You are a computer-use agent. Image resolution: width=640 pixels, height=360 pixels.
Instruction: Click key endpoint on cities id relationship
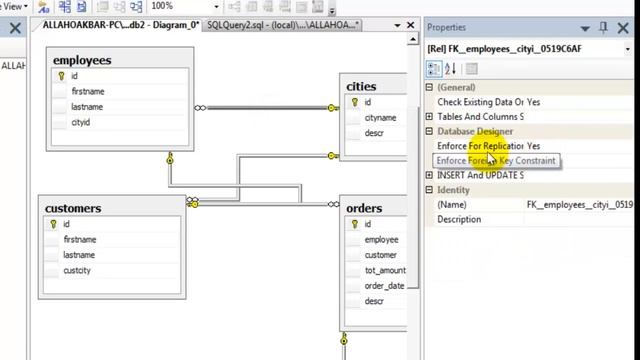point(333,108)
